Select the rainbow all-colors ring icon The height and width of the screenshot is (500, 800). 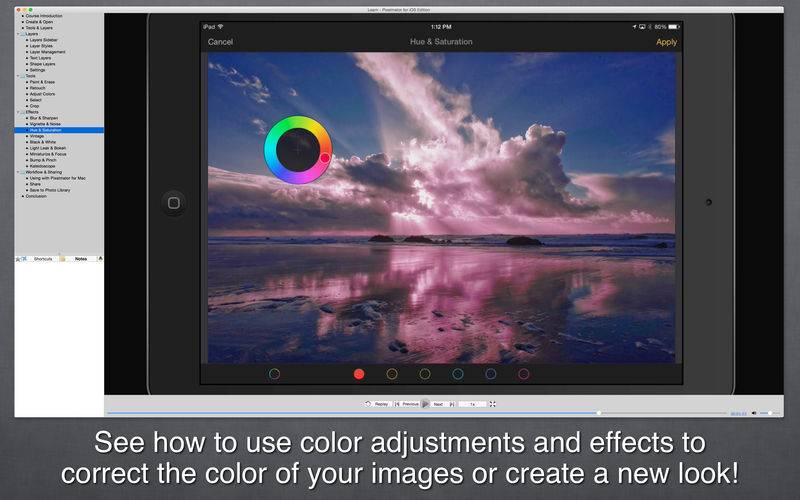click(x=274, y=374)
